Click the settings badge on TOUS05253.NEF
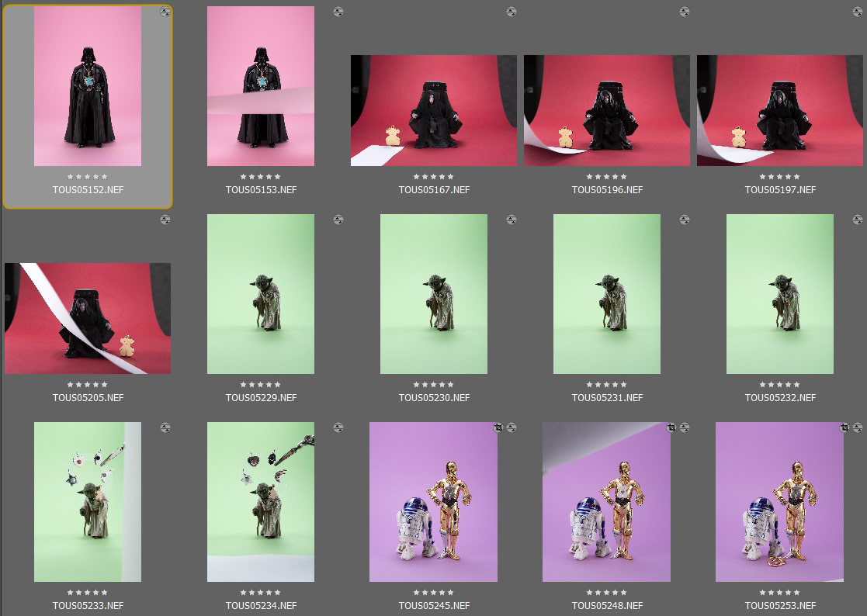Screen dimensions: 867x616 click(x=858, y=427)
